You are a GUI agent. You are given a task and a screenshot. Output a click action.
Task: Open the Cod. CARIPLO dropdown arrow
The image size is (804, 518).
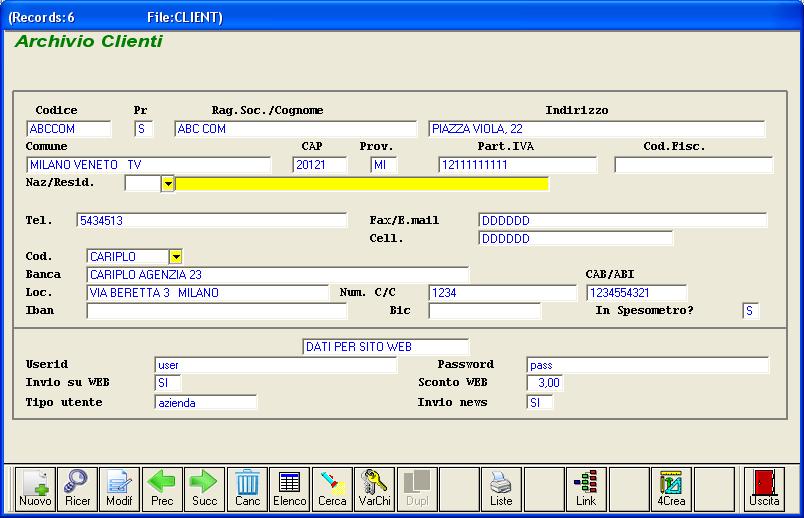(x=176, y=257)
